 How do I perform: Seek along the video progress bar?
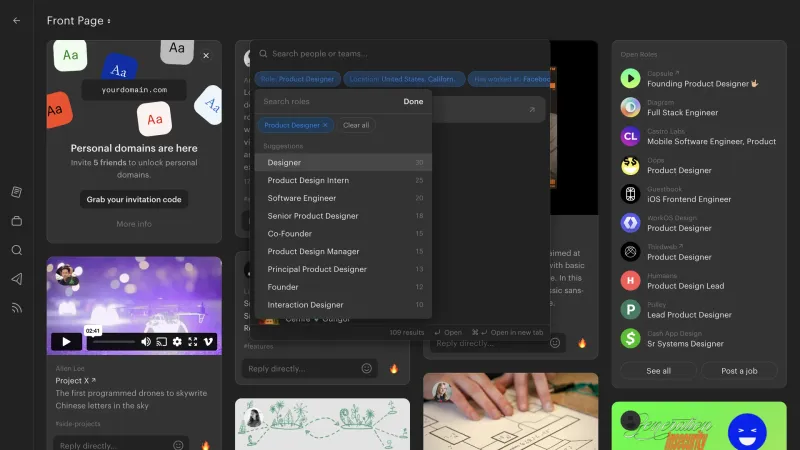pyautogui.click(x=114, y=341)
